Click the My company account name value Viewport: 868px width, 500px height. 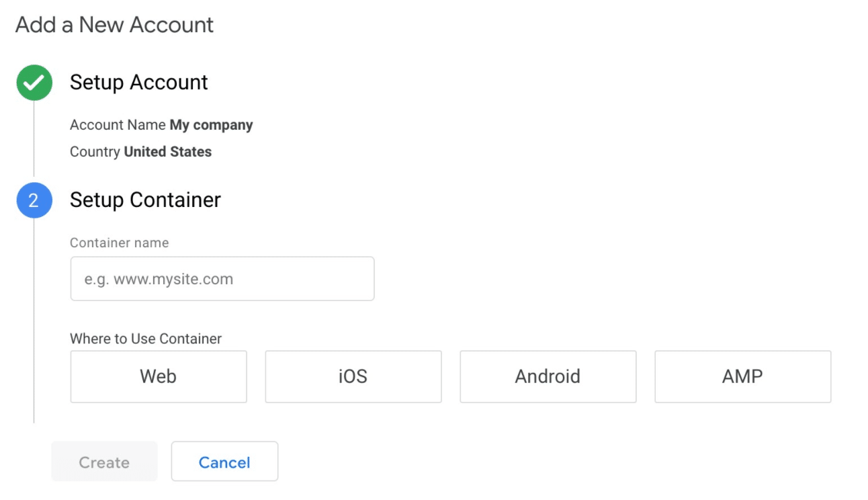[211, 125]
